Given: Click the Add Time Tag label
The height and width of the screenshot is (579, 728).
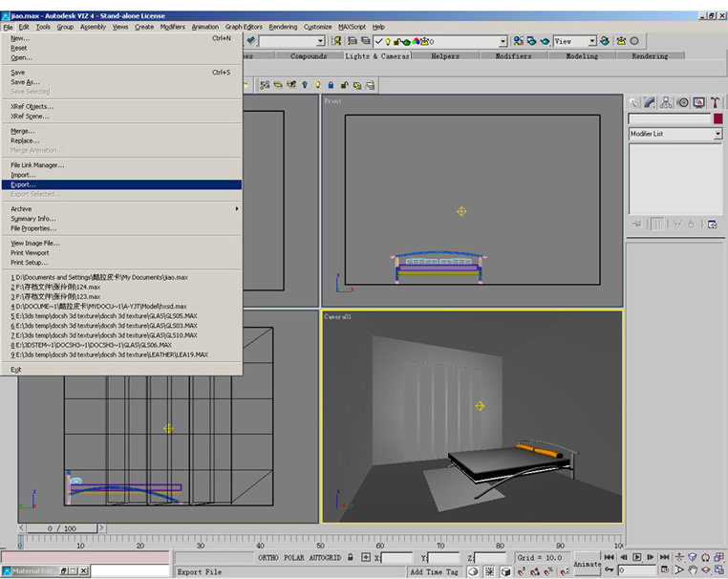Looking at the screenshot, I should point(435,571).
